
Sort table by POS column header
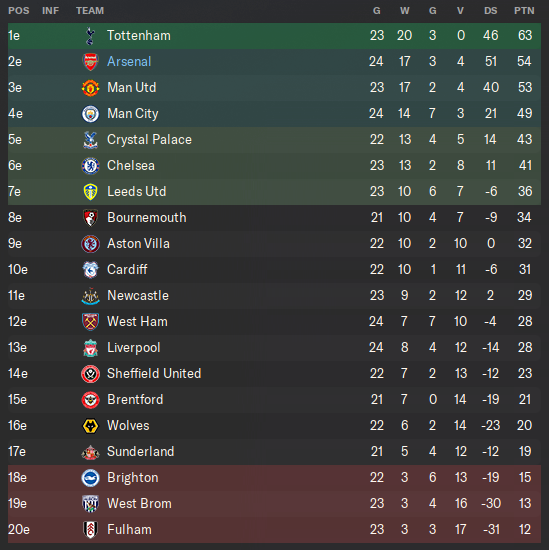point(19,11)
